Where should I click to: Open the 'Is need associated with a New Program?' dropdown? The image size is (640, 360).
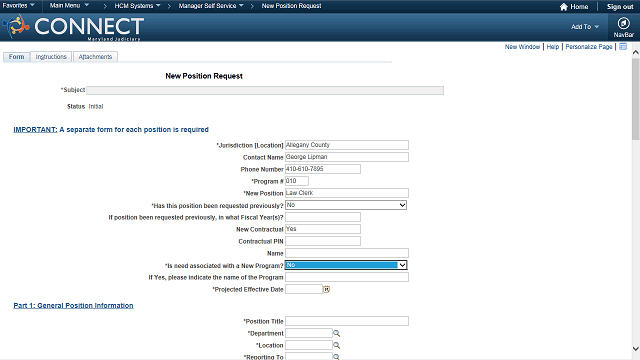[x=346, y=265]
